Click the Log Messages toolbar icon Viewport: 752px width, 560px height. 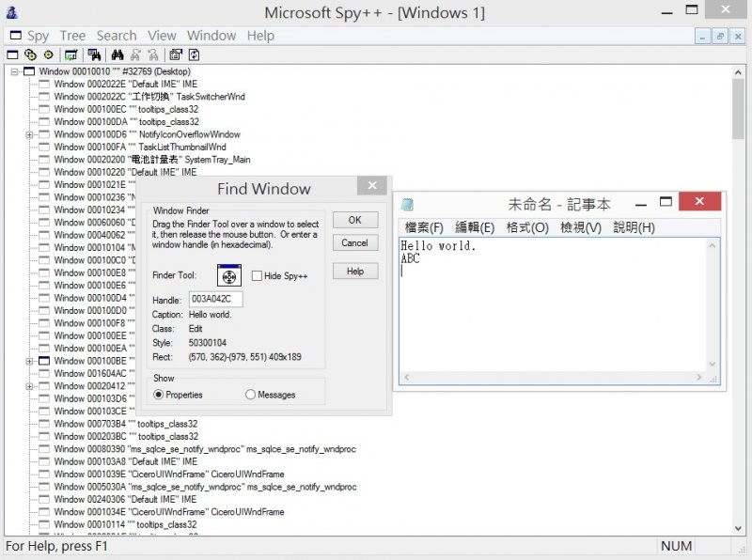[71, 55]
